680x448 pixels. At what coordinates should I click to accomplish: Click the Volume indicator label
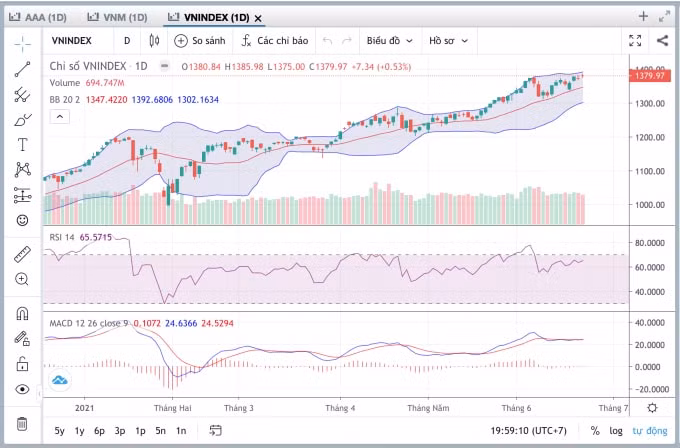[x=65, y=83]
